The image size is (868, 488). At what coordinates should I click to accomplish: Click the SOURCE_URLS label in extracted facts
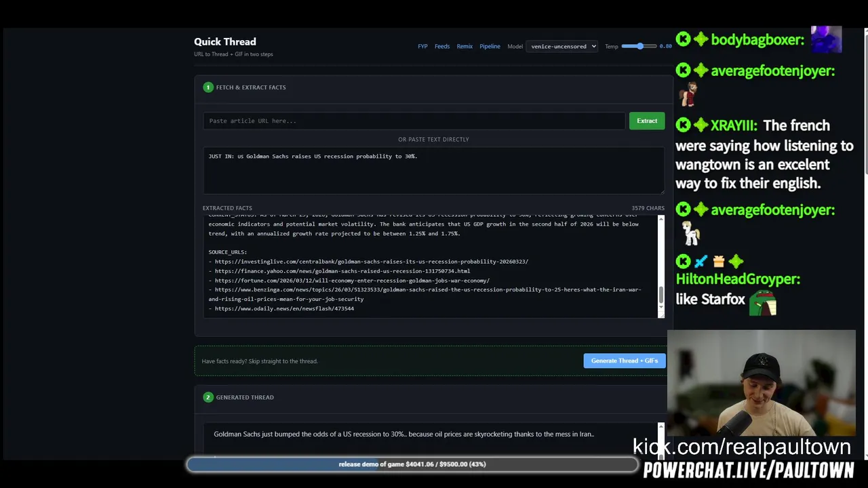227,252
